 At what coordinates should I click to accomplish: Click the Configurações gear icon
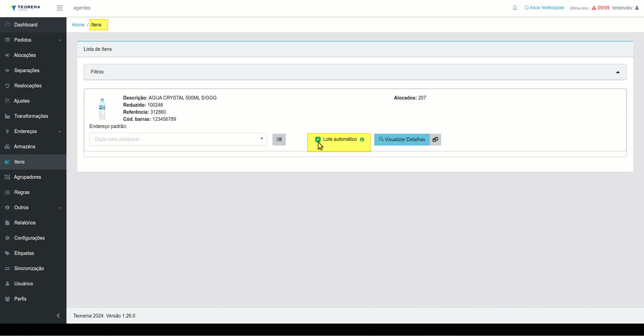(7, 238)
